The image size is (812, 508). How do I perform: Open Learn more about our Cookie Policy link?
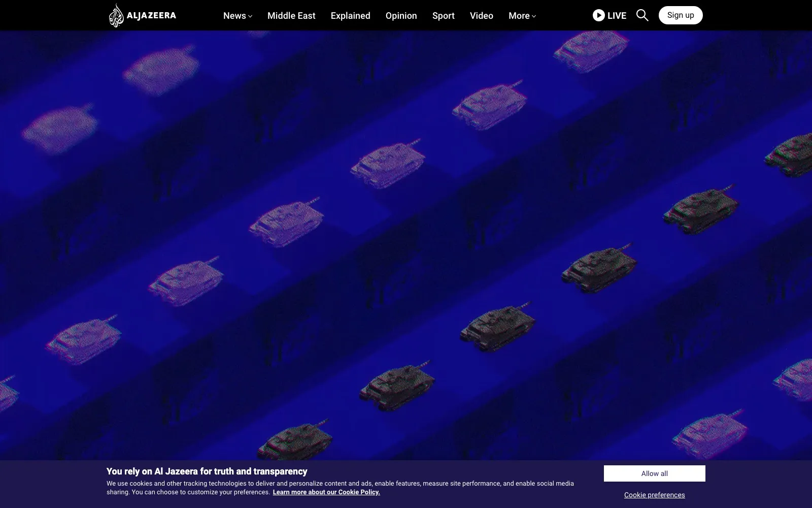click(326, 492)
